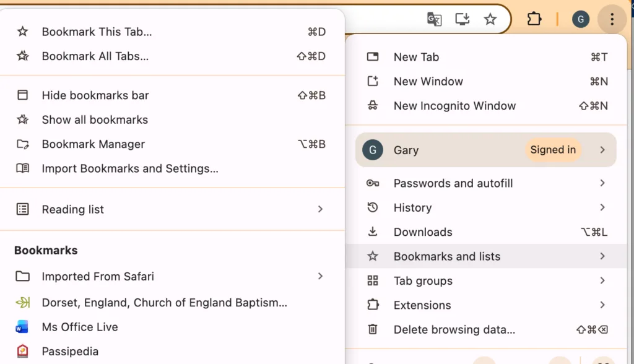
Task: Expand the Tab groups submenu chevron
Action: pos(602,280)
